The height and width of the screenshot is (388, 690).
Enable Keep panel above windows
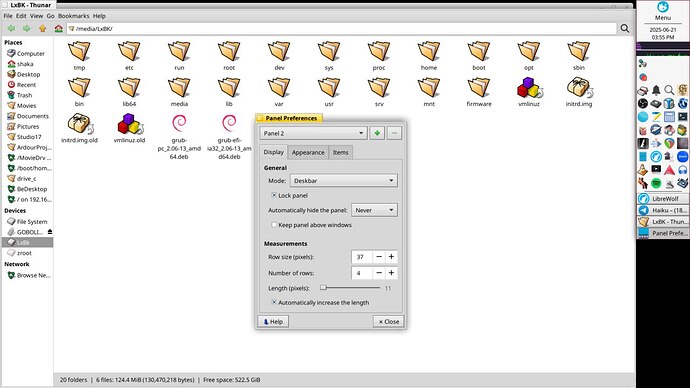pos(274,225)
